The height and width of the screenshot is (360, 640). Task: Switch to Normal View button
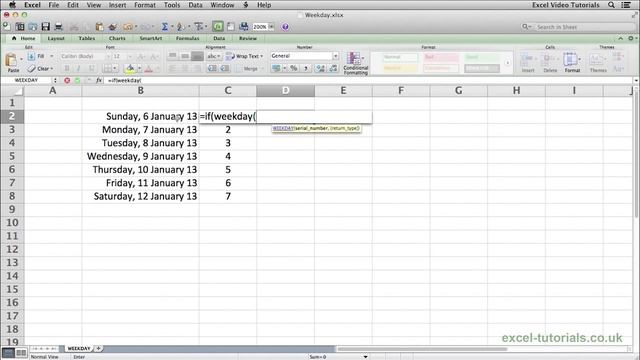click(8, 352)
